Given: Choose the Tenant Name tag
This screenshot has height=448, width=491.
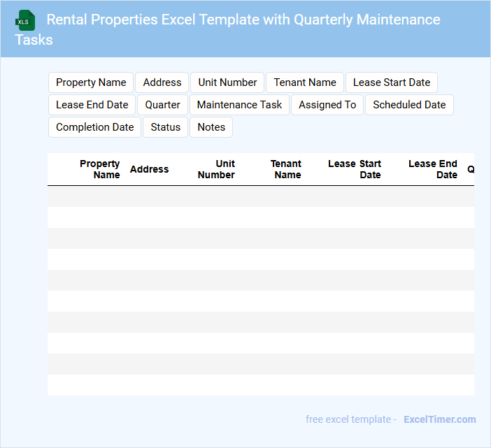Looking at the screenshot, I should coord(305,82).
